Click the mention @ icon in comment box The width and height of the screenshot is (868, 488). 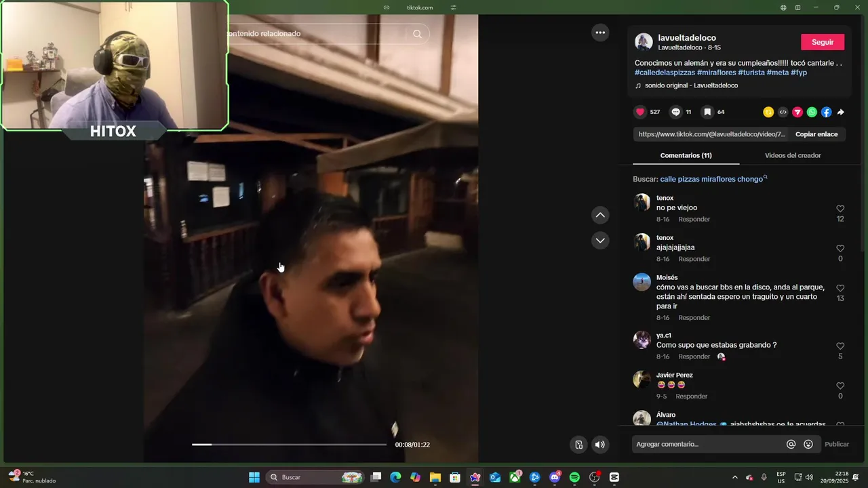791,444
